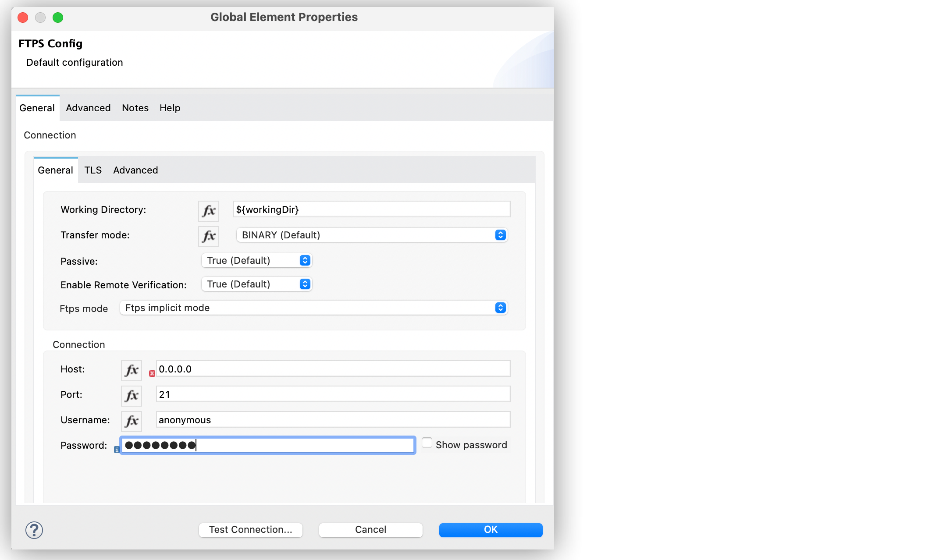Toggle fx expression for Port
Viewport: 939px width, 560px height.
132,396
